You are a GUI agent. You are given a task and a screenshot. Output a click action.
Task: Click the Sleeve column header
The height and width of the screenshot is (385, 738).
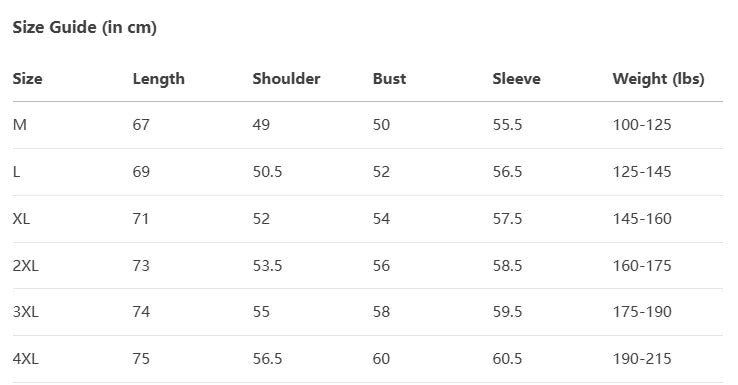516,79
